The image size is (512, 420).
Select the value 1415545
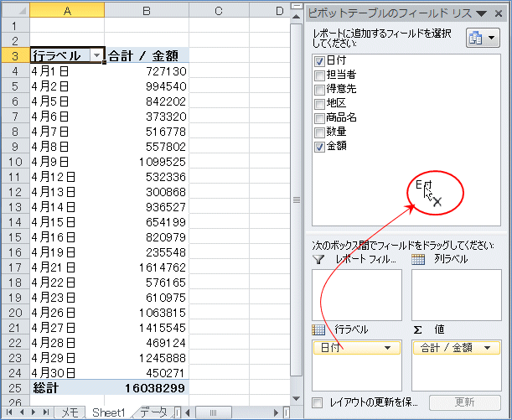[147, 328]
